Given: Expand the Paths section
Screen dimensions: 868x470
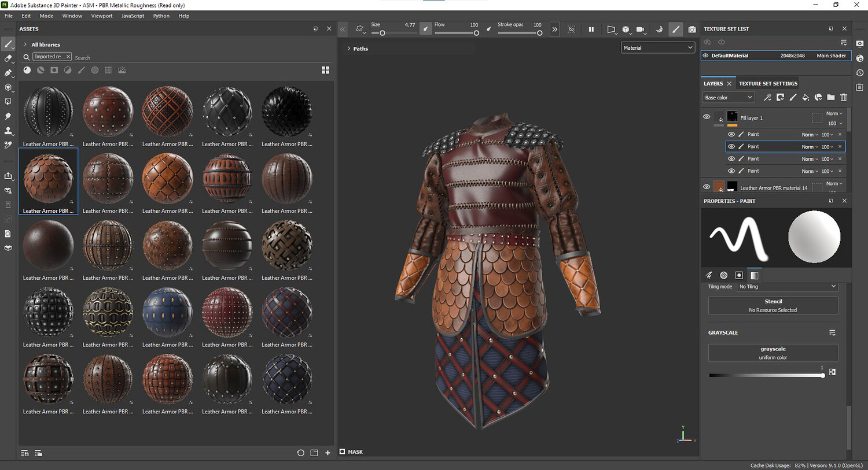Looking at the screenshot, I should pyautogui.click(x=348, y=49).
